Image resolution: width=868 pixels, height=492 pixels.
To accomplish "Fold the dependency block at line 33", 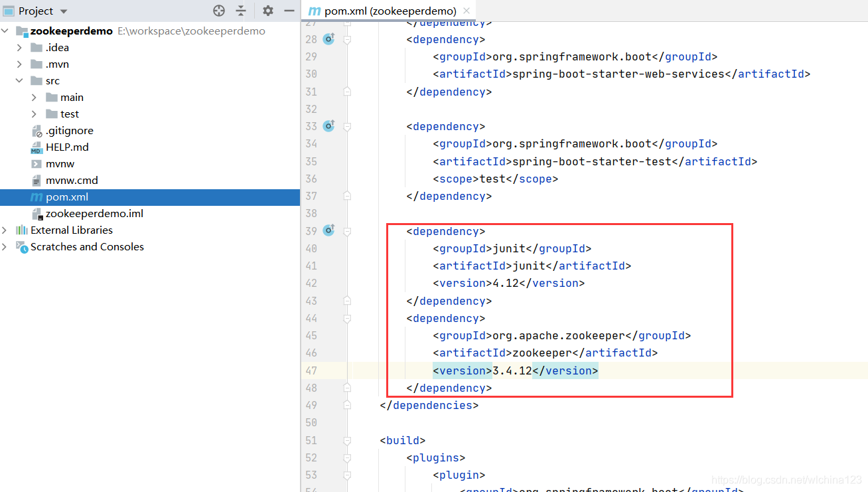I will coord(347,127).
